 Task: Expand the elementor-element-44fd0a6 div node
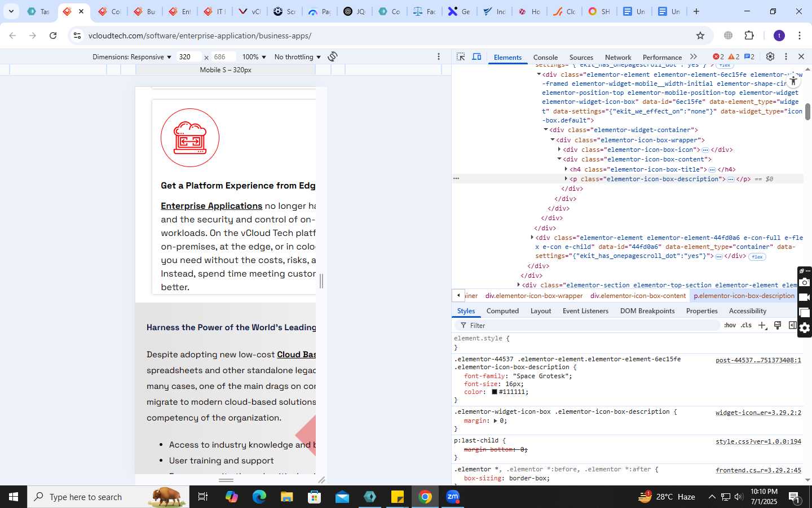(x=532, y=238)
